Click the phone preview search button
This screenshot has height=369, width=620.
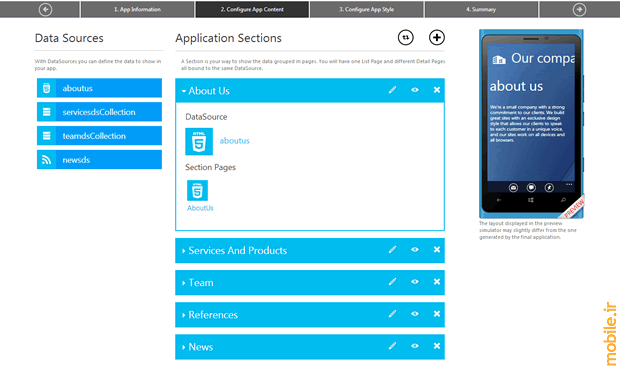point(563,200)
